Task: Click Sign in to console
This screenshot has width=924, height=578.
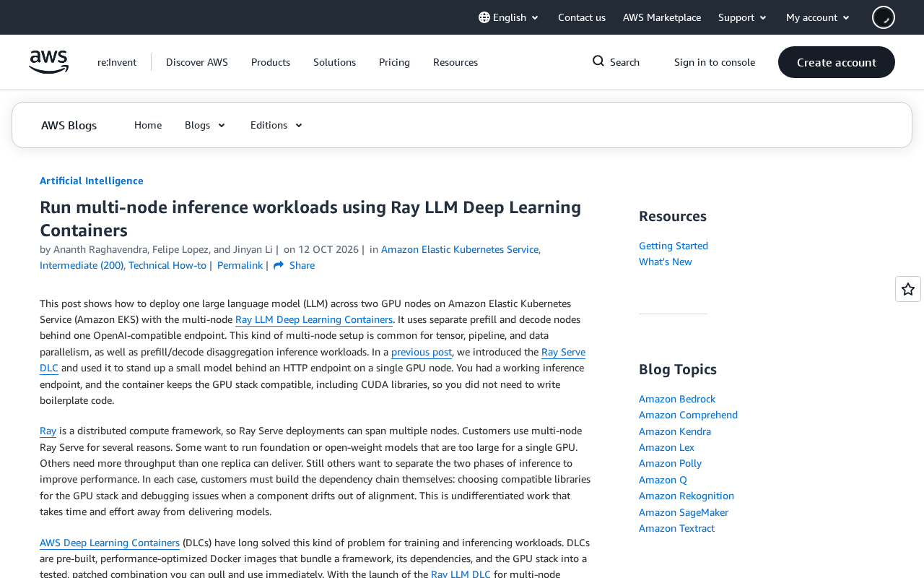Action: [715, 62]
